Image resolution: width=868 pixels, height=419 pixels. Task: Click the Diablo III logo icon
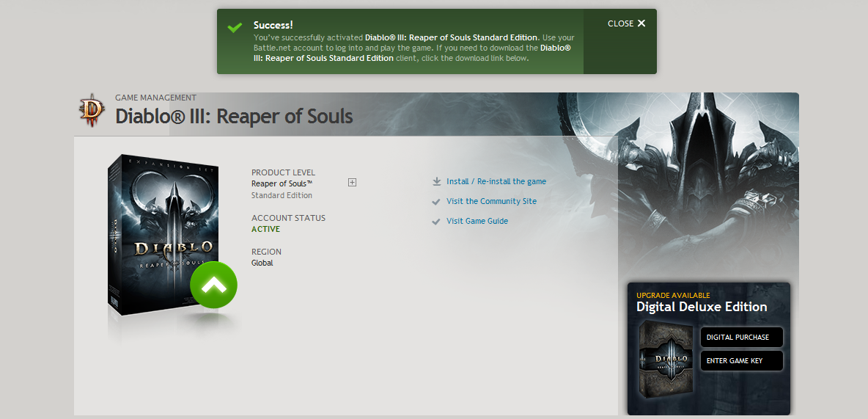click(x=92, y=109)
